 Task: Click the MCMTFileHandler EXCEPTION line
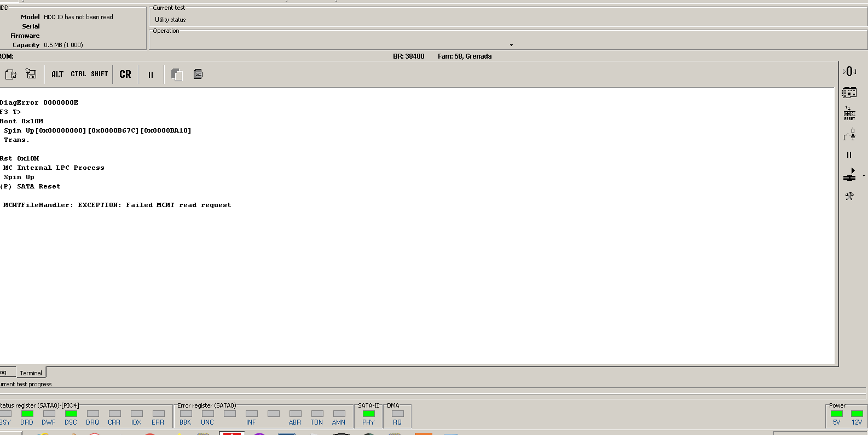tap(117, 205)
